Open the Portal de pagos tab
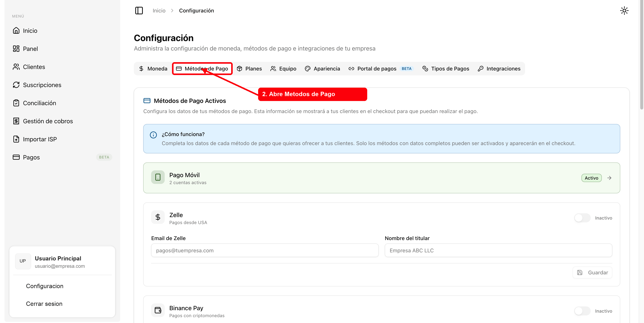 pos(381,68)
